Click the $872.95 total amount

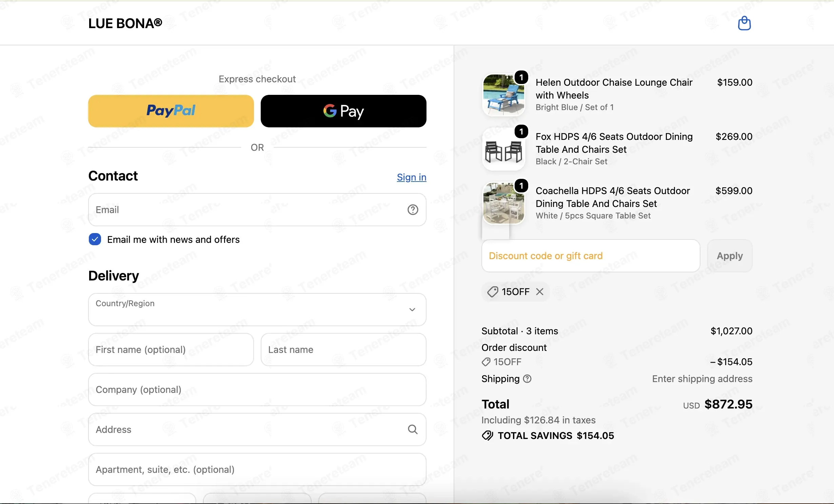pyautogui.click(x=728, y=404)
